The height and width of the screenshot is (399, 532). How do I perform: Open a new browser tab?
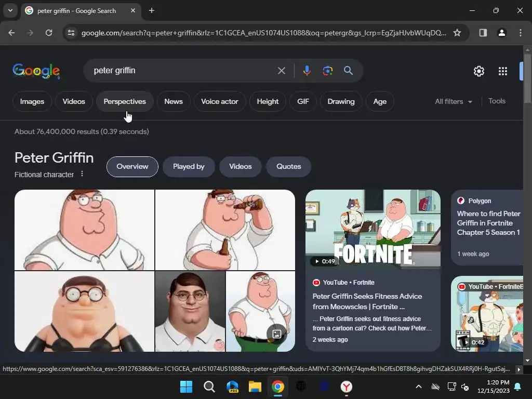tap(152, 10)
